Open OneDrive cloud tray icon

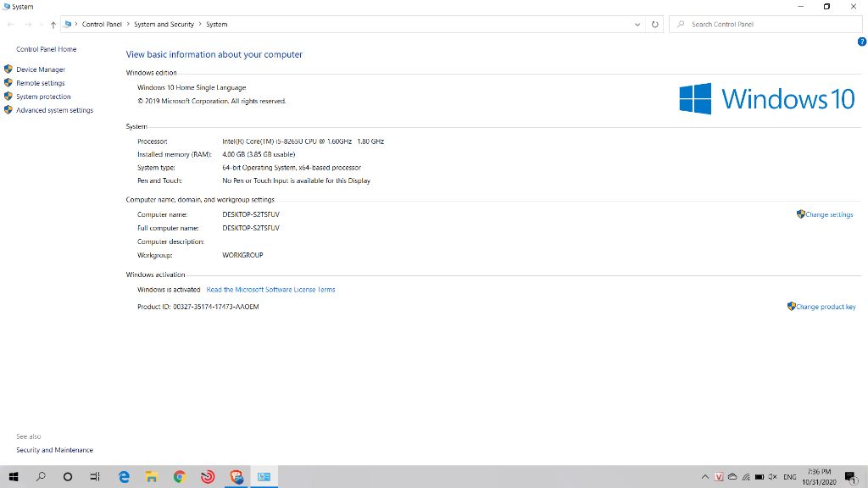732,477
